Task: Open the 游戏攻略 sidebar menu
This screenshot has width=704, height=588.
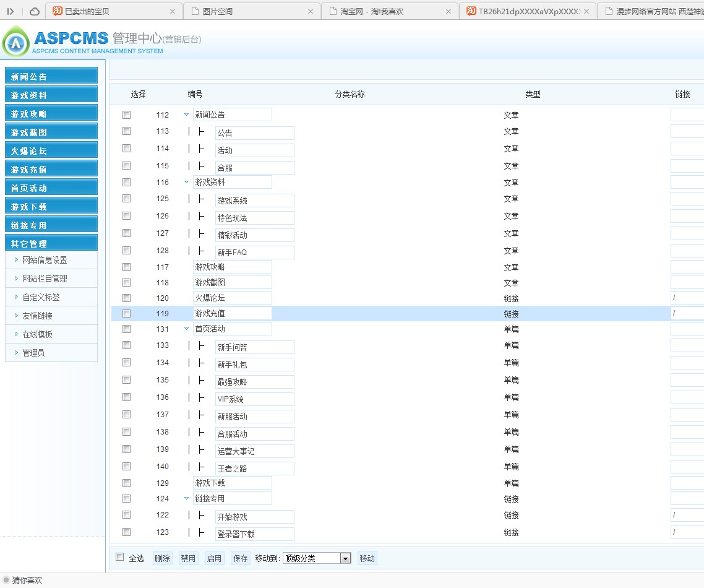Action: pos(51,113)
